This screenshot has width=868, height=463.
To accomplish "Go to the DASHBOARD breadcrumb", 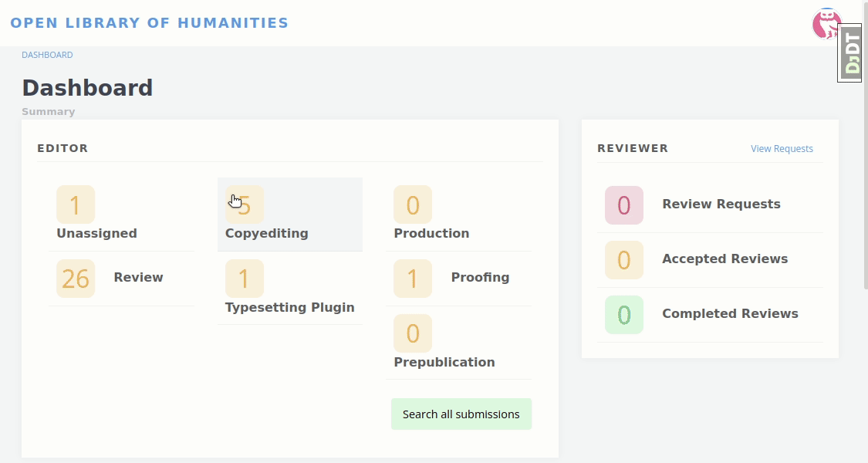I will point(47,55).
